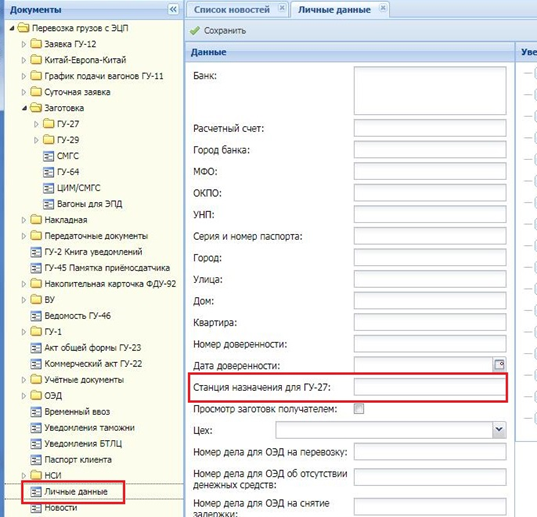
Task: Expand the Передаточные документы folder
Action: click(x=24, y=236)
